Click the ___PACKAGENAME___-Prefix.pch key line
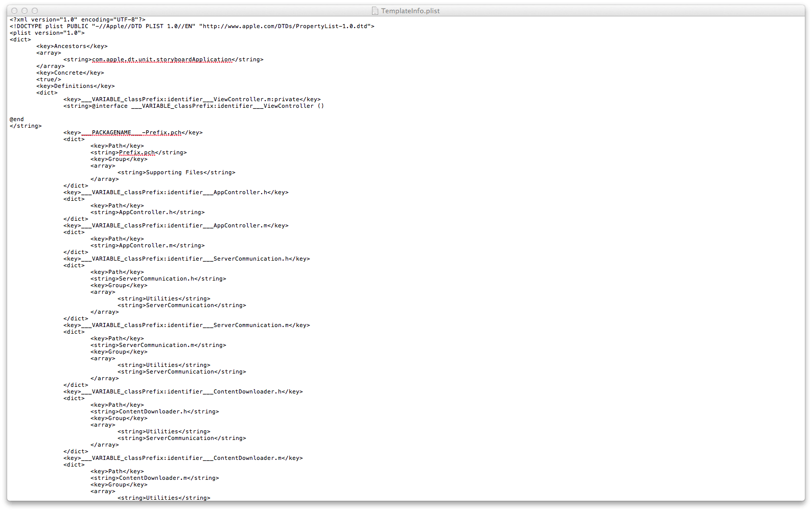 coord(133,132)
